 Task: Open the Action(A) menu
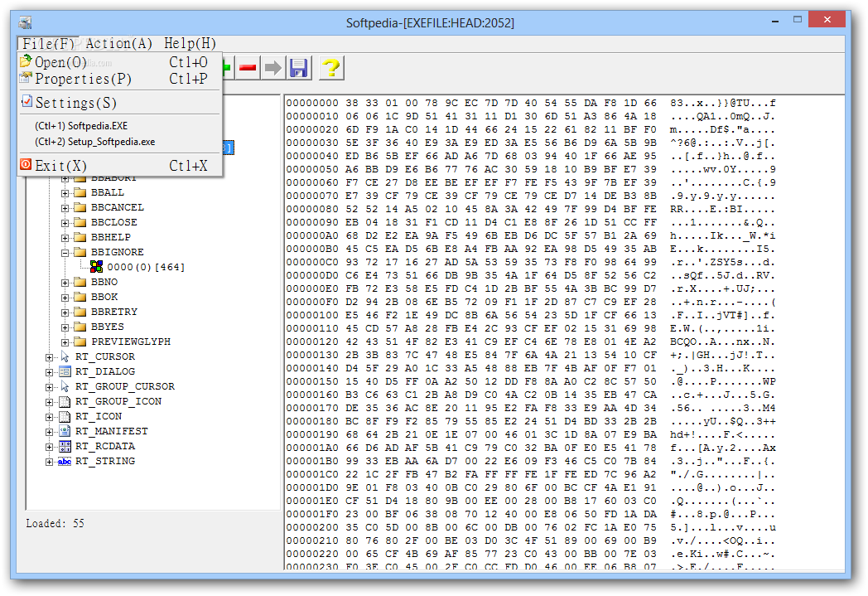[118, 43]
